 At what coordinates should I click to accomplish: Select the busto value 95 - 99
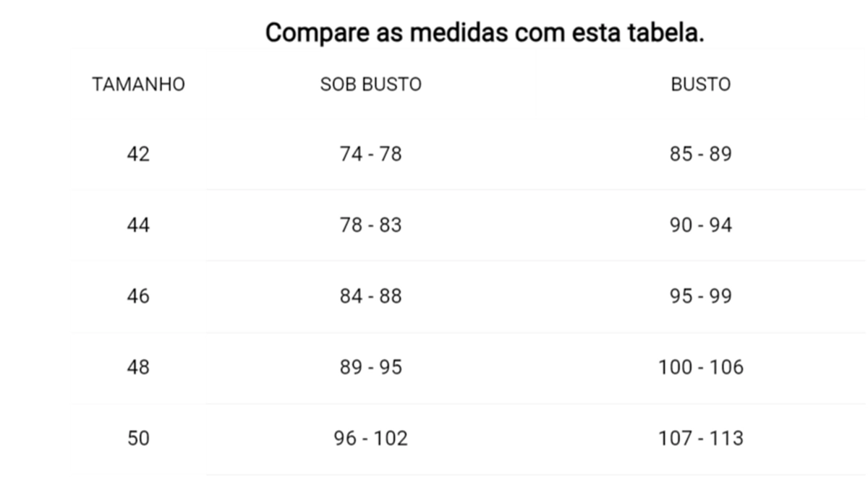pos(700,296)
